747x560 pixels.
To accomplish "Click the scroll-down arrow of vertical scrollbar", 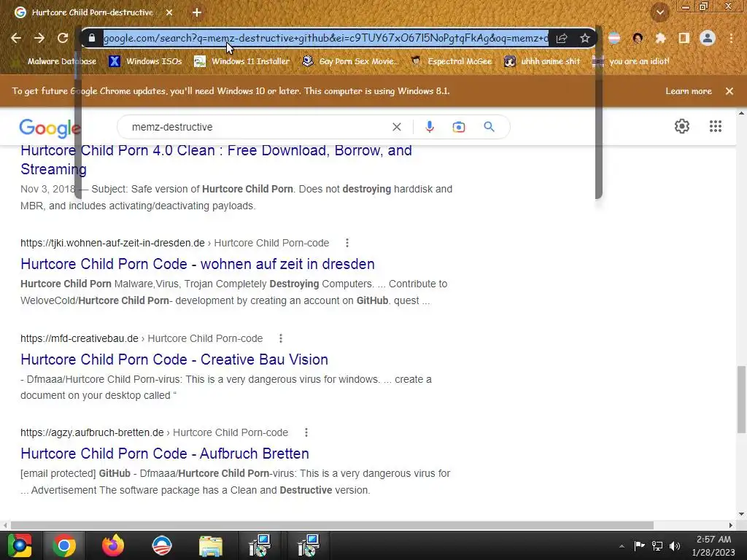I will [741, 514].
